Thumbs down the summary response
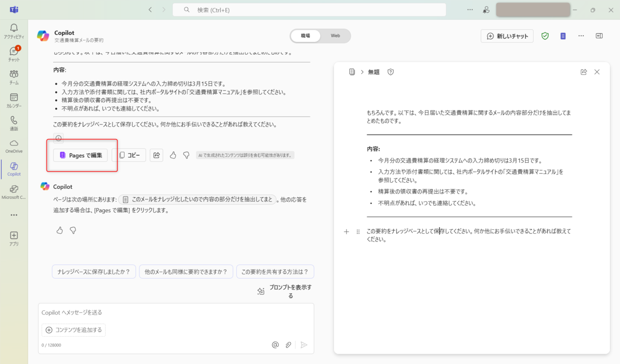The width and height of the screenshot is (620, 364). [x=187, y=155]
